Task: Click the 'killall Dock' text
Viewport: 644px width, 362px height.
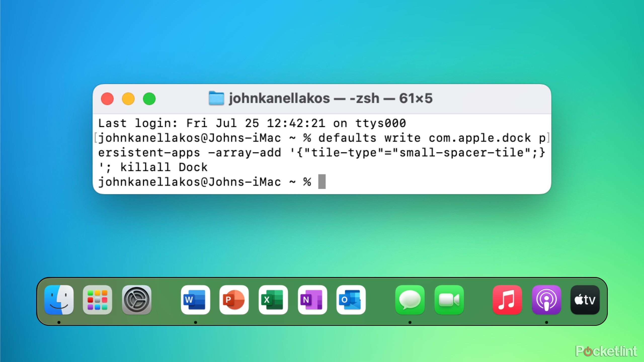Action: (164, 167)
